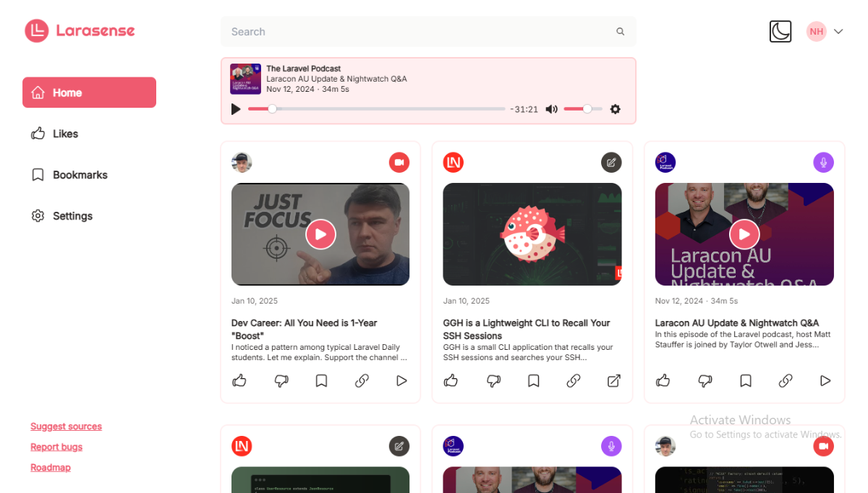Bookmark the GGH article
Screen dimensions: 868x493
pos(534,380)
